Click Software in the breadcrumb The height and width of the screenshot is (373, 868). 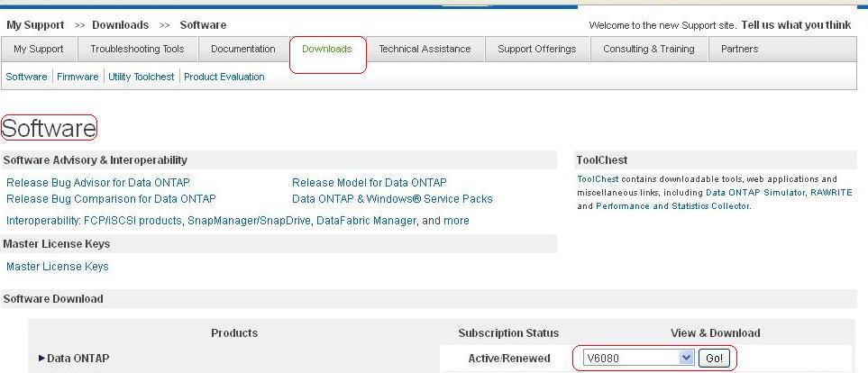pos(203,25)
